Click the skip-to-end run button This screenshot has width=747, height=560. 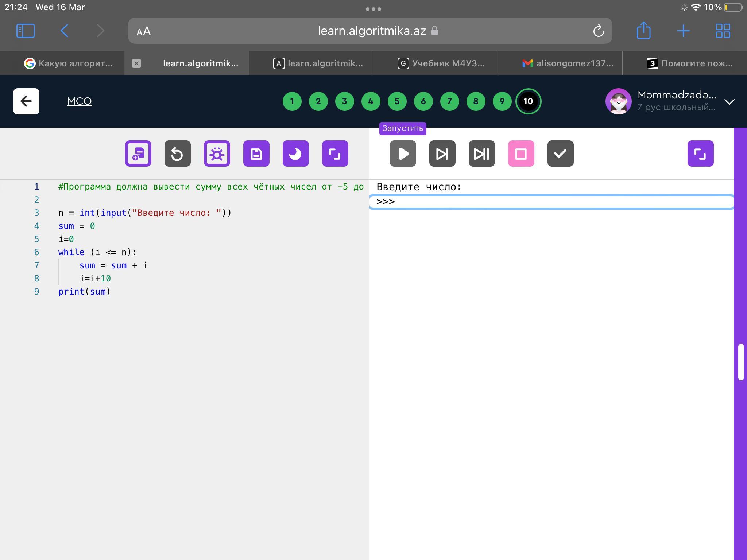point(481,153)
